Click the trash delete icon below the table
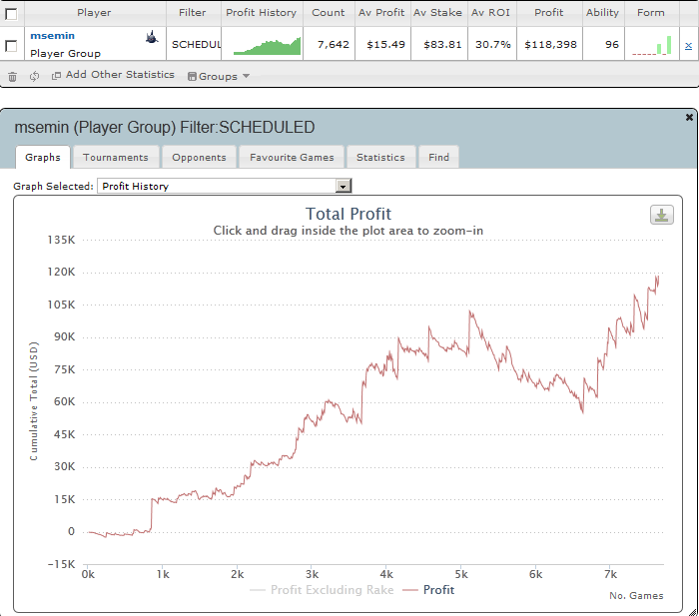Image resolution: width=699 pixels, height=616 pixels. click(12, 77)
